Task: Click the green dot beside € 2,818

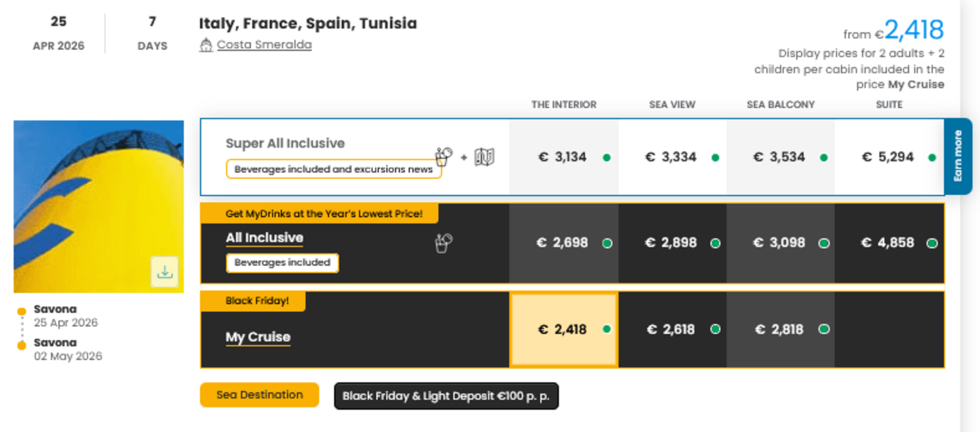Action: pos(824,329)
